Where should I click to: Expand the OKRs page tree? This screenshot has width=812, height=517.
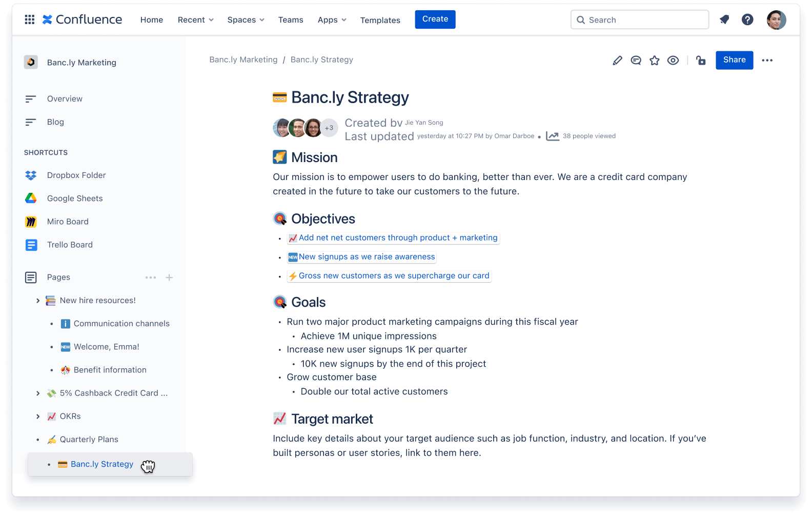(x=38, y=416)
